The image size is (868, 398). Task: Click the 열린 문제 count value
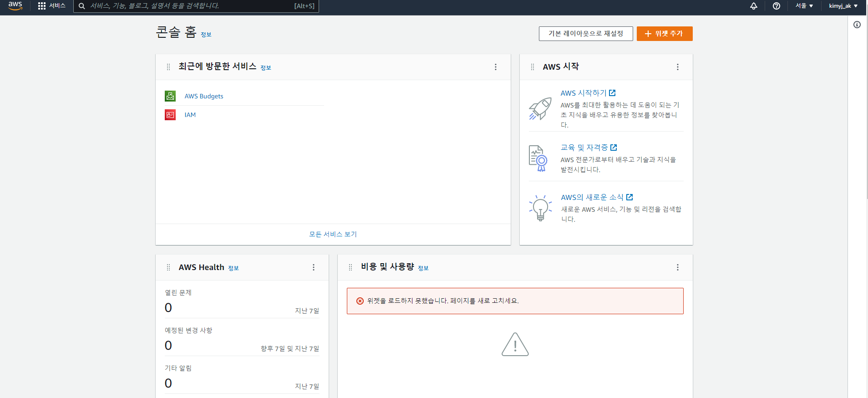coord(168,308)
